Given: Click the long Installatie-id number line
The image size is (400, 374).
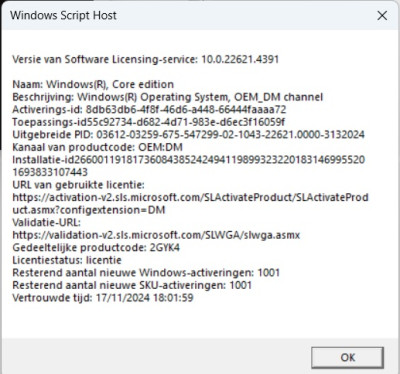Looking at the screenshot, I should [x=189, y=166].
